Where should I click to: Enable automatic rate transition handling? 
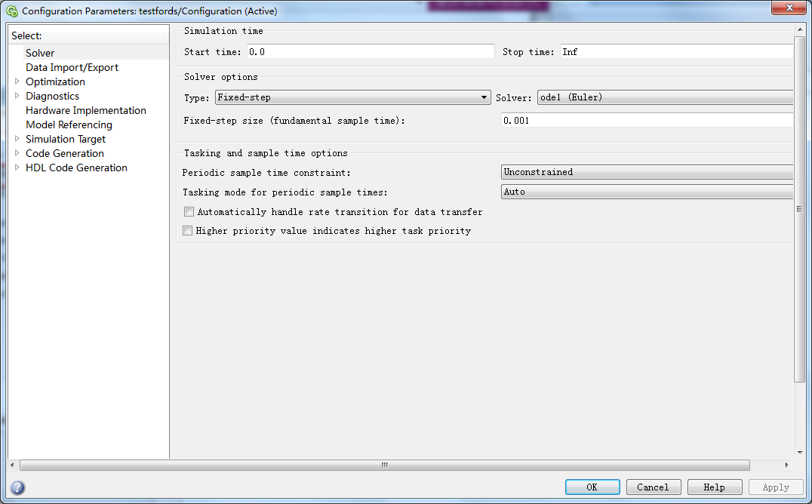pos(188,211)
